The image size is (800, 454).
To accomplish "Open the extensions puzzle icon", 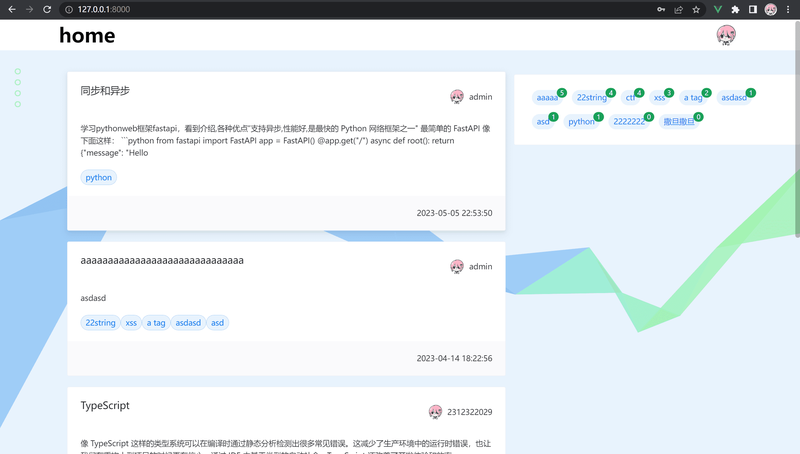I will click(735, 9).
